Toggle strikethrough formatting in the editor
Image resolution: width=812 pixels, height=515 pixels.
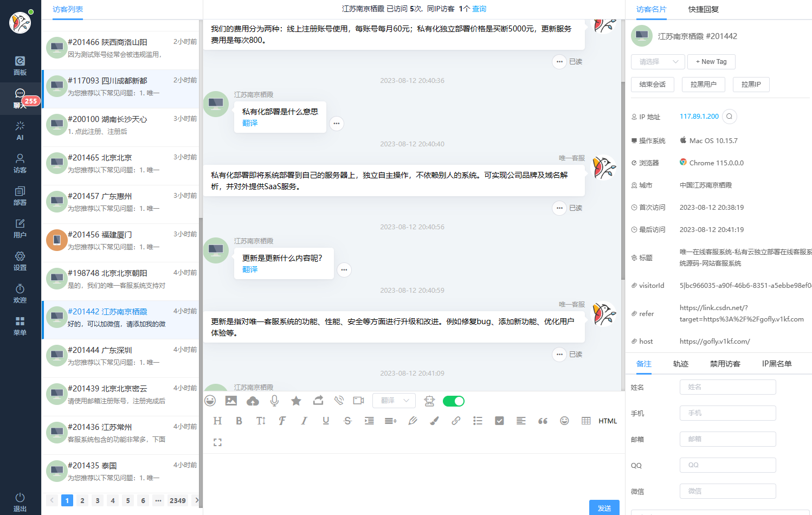tap(347, 421)
